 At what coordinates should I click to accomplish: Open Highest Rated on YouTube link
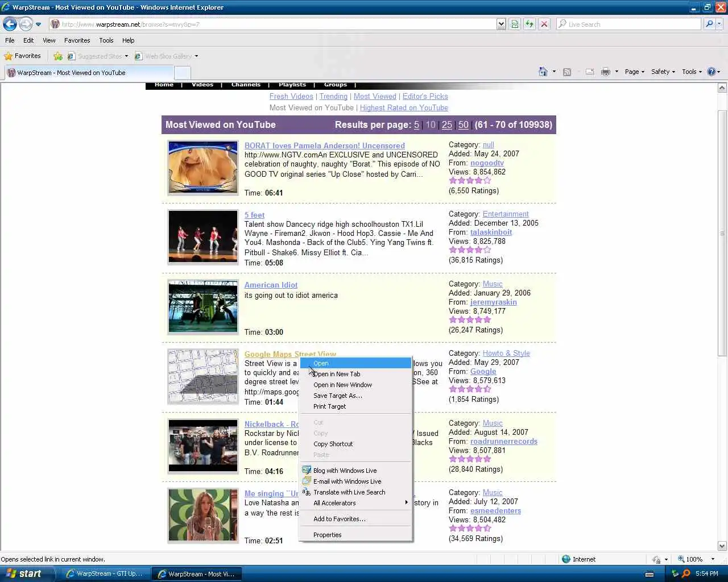click(404, 108)
